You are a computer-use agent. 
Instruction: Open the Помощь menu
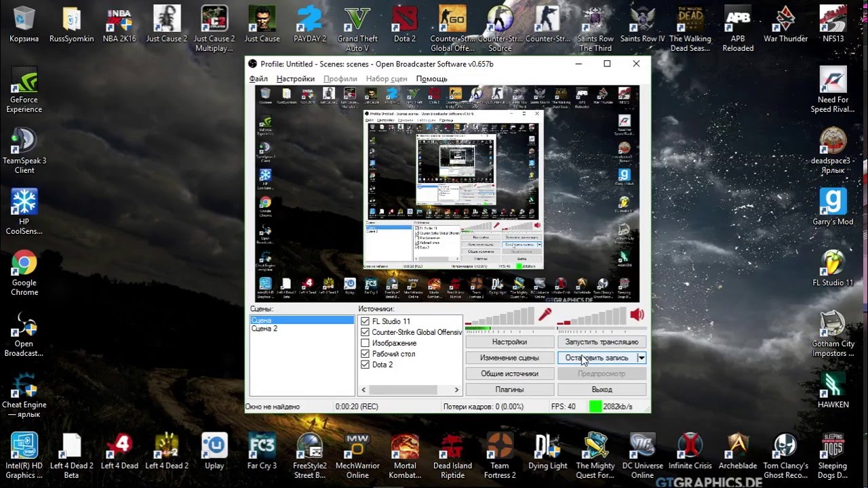click(431, 79)
